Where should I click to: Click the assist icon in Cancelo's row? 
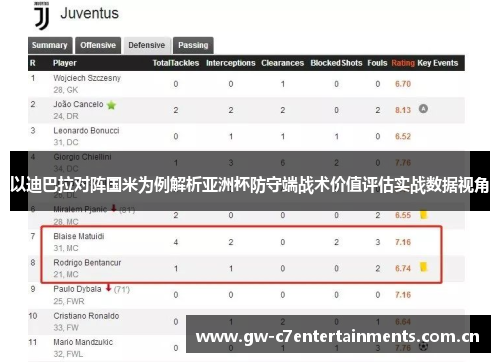tap(423, 109)
